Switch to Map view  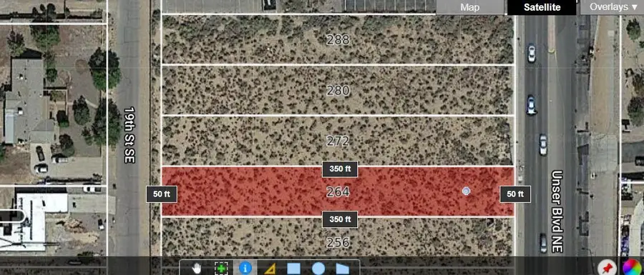pyautogui.click(x=470, y=7)
